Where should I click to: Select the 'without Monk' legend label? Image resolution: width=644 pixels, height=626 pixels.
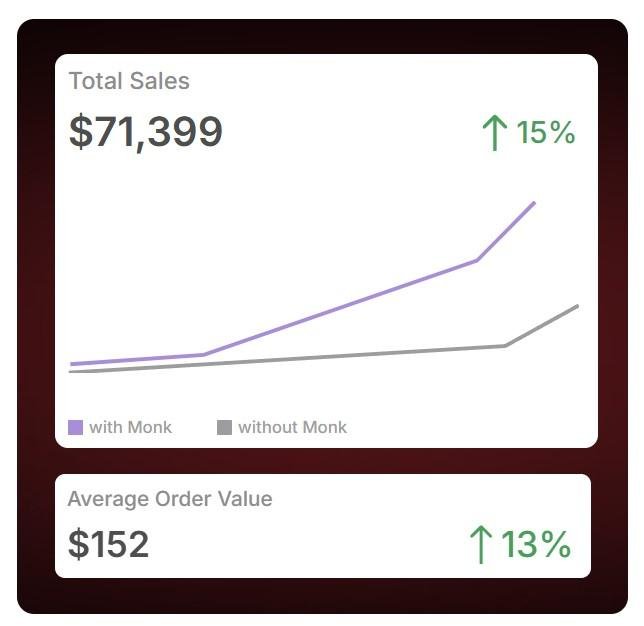click(292, 428)
